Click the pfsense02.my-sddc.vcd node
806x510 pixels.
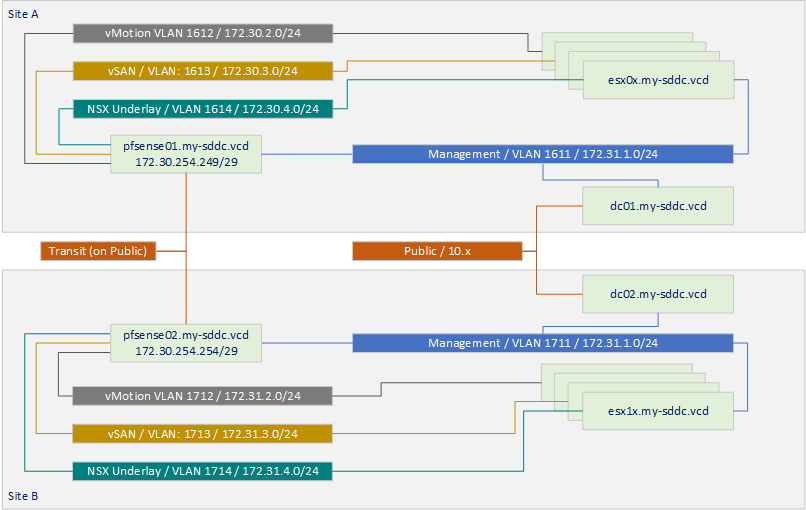186,343
